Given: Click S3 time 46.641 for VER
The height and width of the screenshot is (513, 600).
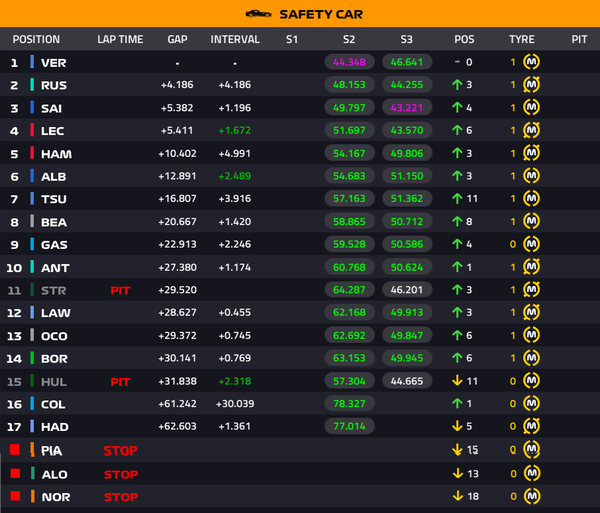Looking at the screenshot, I should 407,62.
